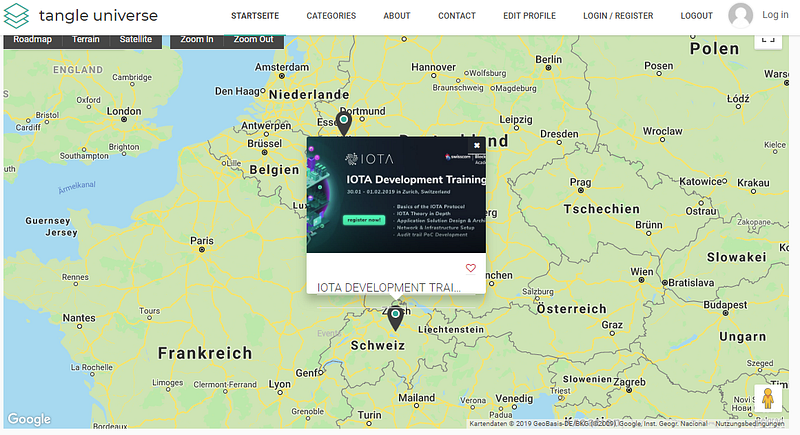Click the Turin city label
Screen dimensions: 800x435
tap(369, 415)
